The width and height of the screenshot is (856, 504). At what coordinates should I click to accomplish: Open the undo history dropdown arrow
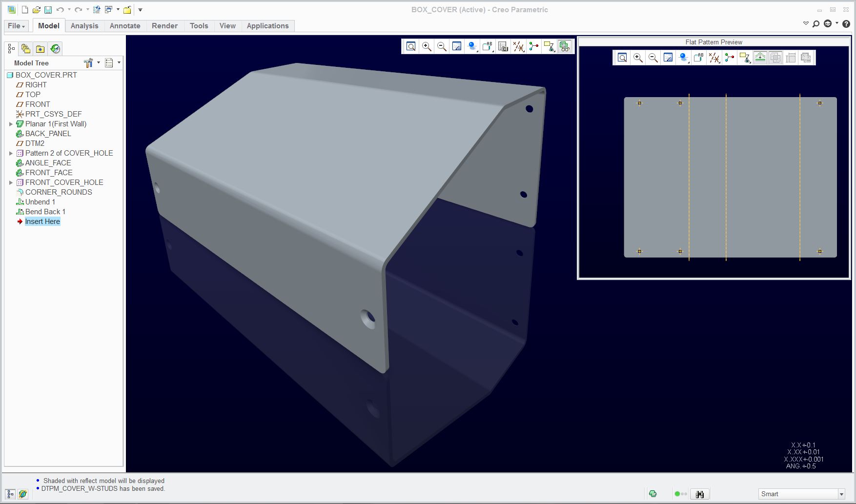click(69, 10)
